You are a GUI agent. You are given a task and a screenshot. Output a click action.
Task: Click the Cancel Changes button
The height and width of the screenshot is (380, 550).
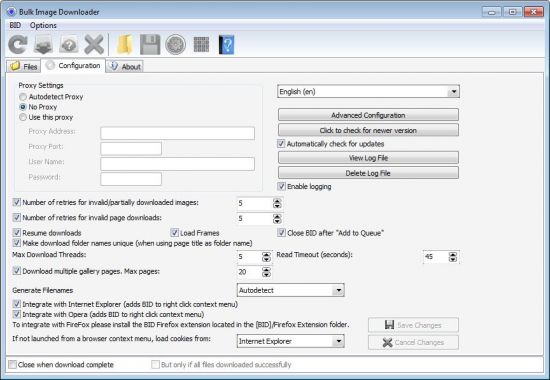pyautogui.click(x=413, y=342)
